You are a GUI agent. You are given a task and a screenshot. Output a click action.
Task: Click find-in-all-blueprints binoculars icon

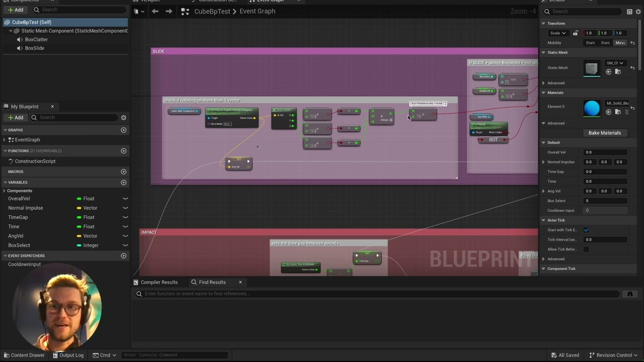[630, 294]
